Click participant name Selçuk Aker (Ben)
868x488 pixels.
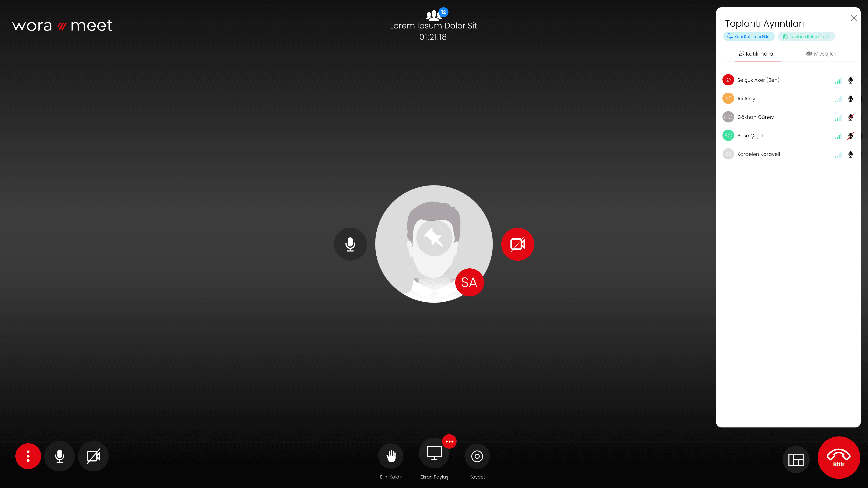[758, 80]
